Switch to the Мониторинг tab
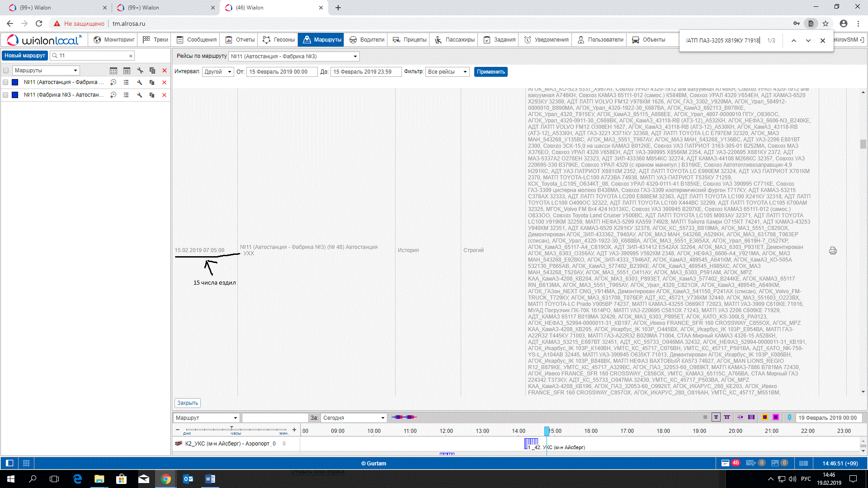 tap(114, 40)
